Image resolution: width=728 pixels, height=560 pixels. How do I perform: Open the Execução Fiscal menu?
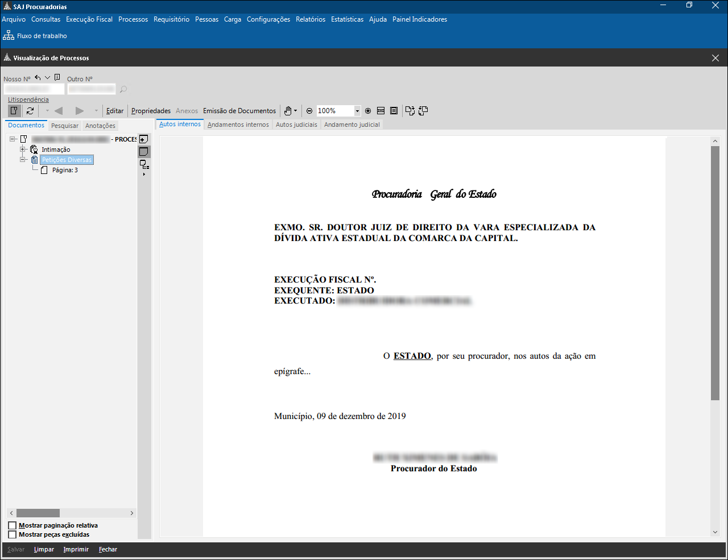[89, 19]
